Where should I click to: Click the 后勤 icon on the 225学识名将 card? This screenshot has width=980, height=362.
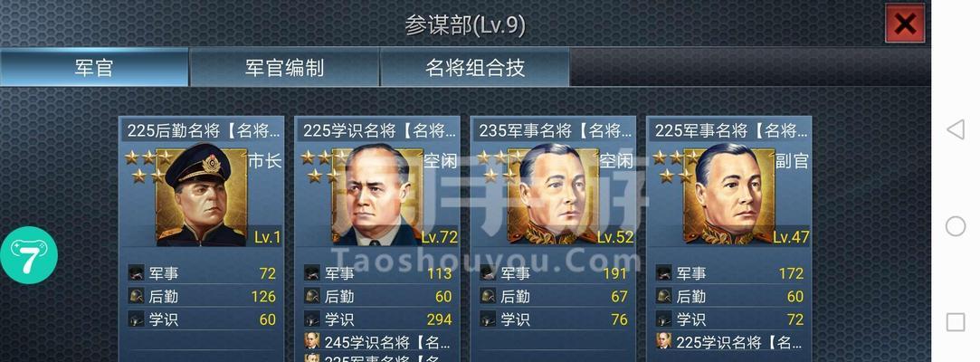[312, 296]
